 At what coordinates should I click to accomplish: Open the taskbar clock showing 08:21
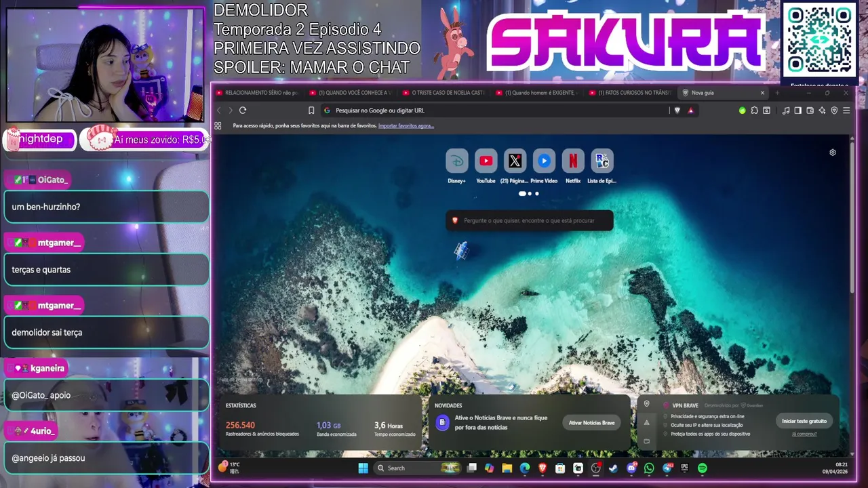coord(835,468)
